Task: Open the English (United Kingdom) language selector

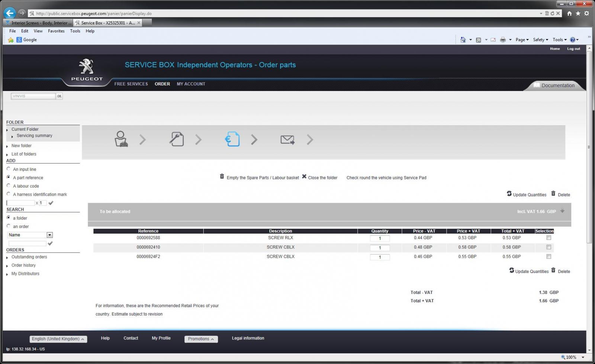Action: [x=58, y=339]
